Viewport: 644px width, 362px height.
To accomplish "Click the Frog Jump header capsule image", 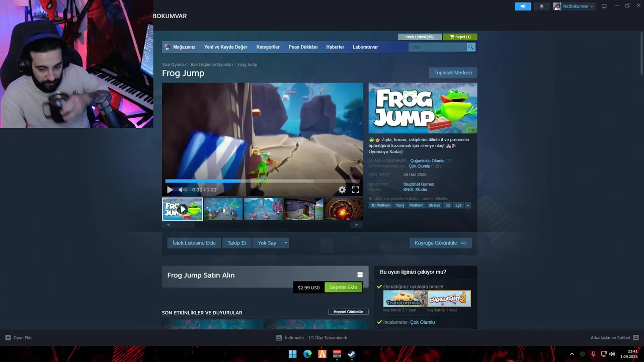I will [x=423, y=108].
